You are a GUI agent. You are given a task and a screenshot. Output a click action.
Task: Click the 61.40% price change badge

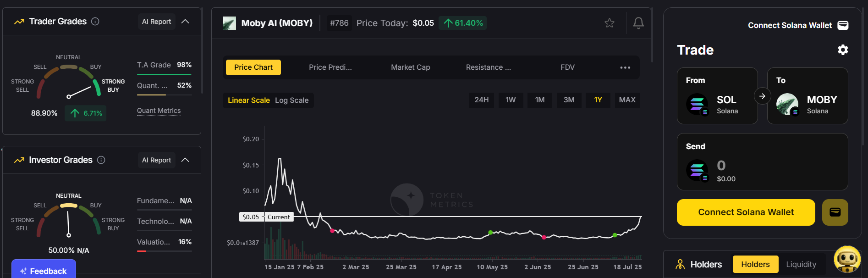click(463, 23)
